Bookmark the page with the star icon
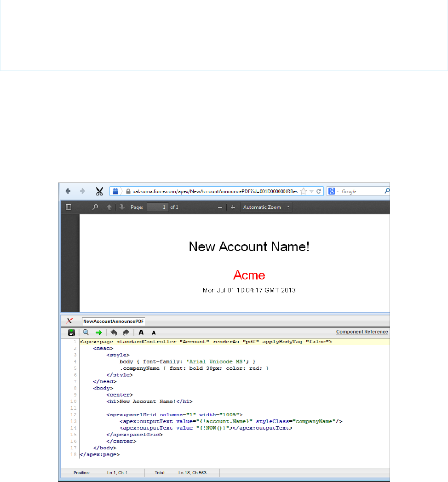The width and height of the screenshot is (448, 482). [x=304, y=191]
